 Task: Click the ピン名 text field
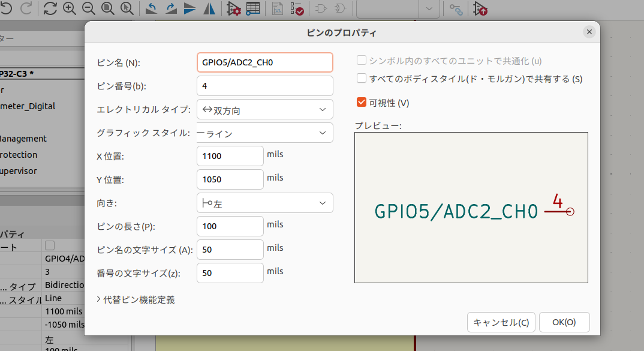(264, 62)
